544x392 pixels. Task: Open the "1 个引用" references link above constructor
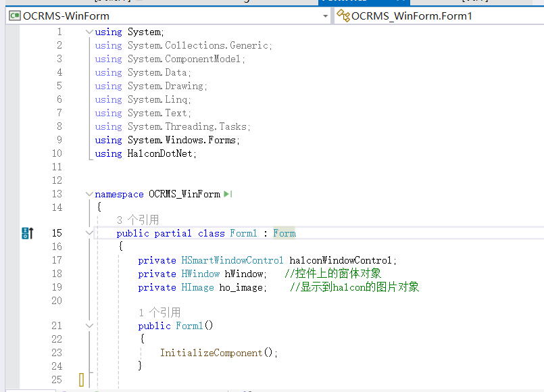point(159,312)
